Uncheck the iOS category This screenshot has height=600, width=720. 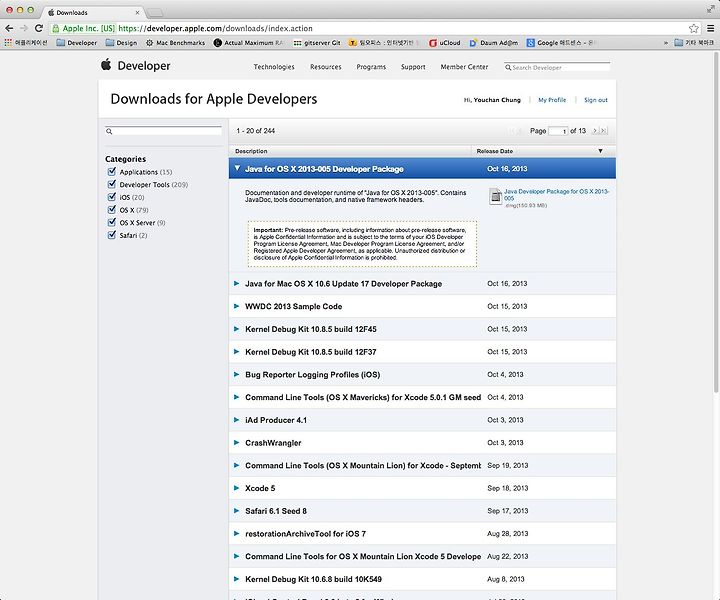tap(112, 196)
